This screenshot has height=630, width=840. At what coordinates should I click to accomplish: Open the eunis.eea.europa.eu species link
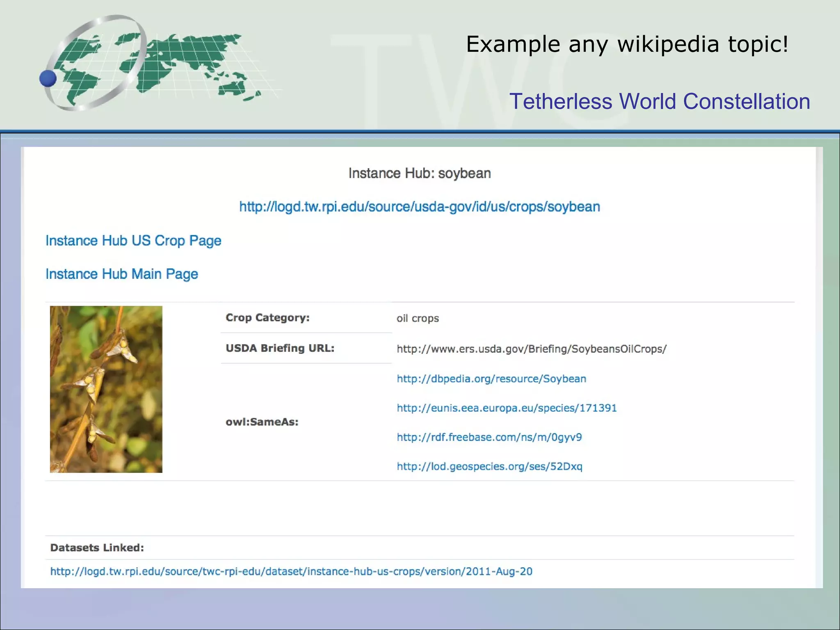coord(506,408)
